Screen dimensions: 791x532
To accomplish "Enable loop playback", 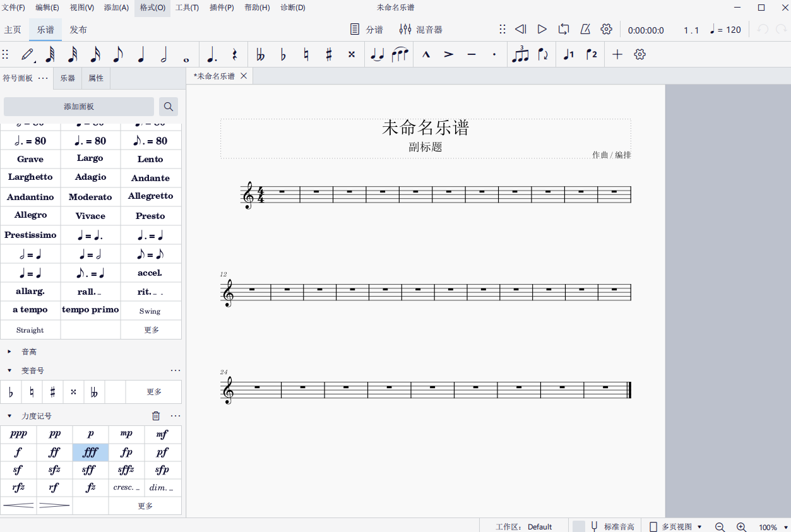I will coord(562,29).
